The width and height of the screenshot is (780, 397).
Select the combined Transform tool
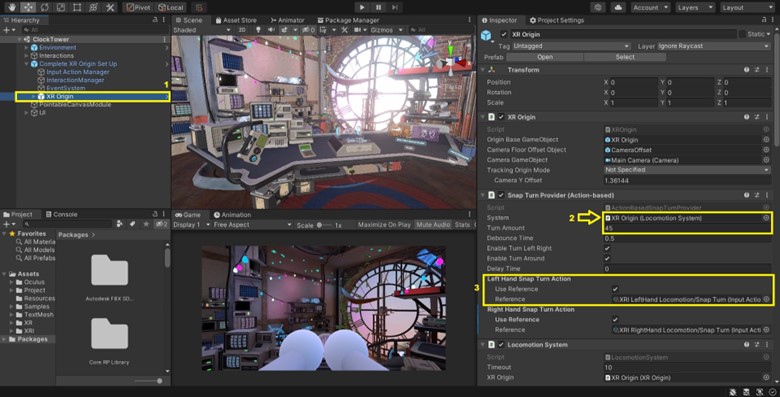tap(93, 7)
